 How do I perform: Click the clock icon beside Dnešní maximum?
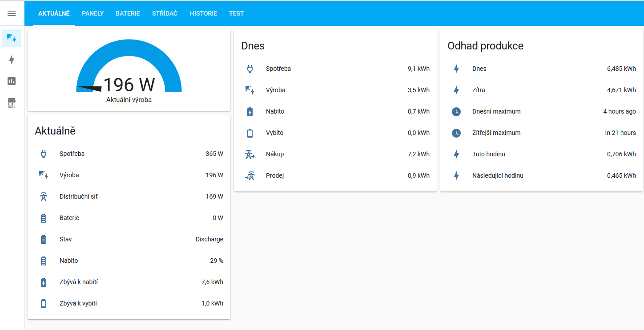(456, 111)
